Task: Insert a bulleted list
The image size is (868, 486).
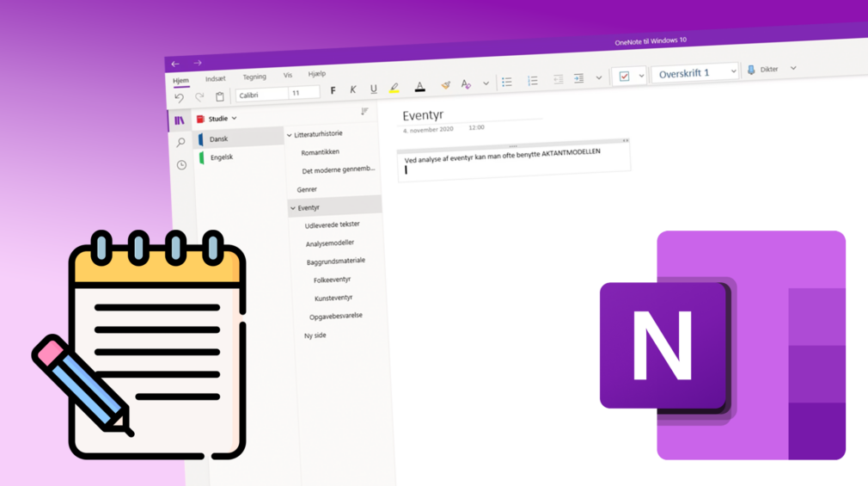Action: (506, 82)
